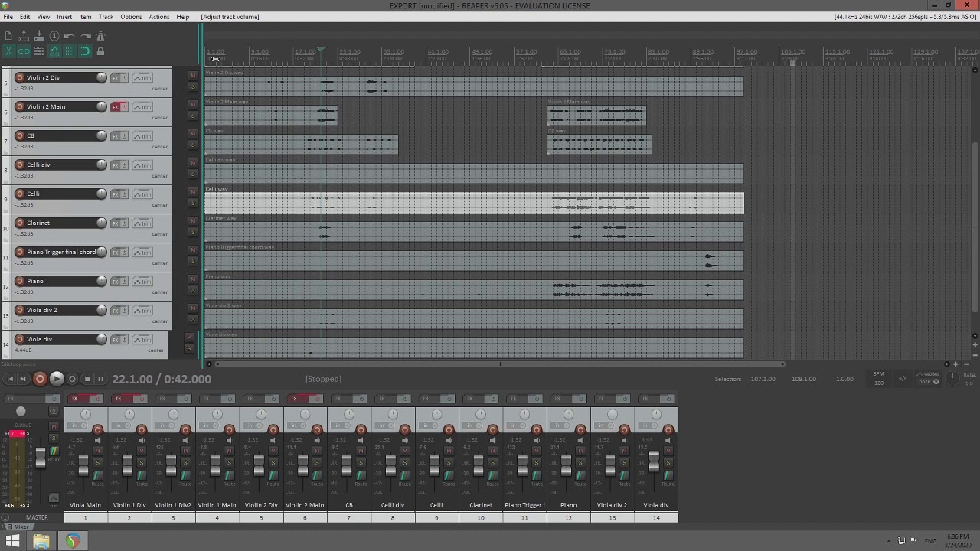Image resolution: width=980 pixels, height=551 pixels.
Task: Go to project start transport button
Action: [10, 379]
